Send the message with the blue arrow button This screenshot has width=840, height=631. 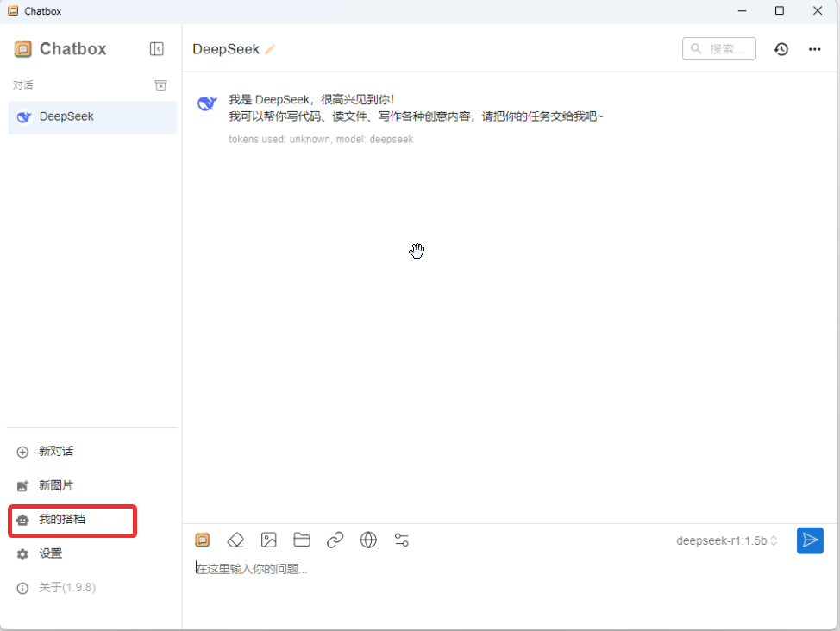coord(810,540)
